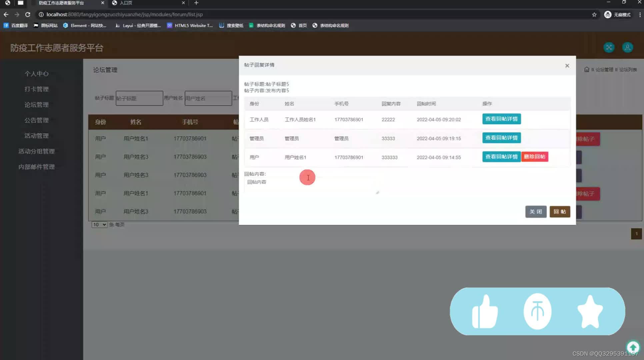The height and width of the screenshot is (360, 644).
Task: Focus the 回帖内容 text area
Action: click(311, 186)
